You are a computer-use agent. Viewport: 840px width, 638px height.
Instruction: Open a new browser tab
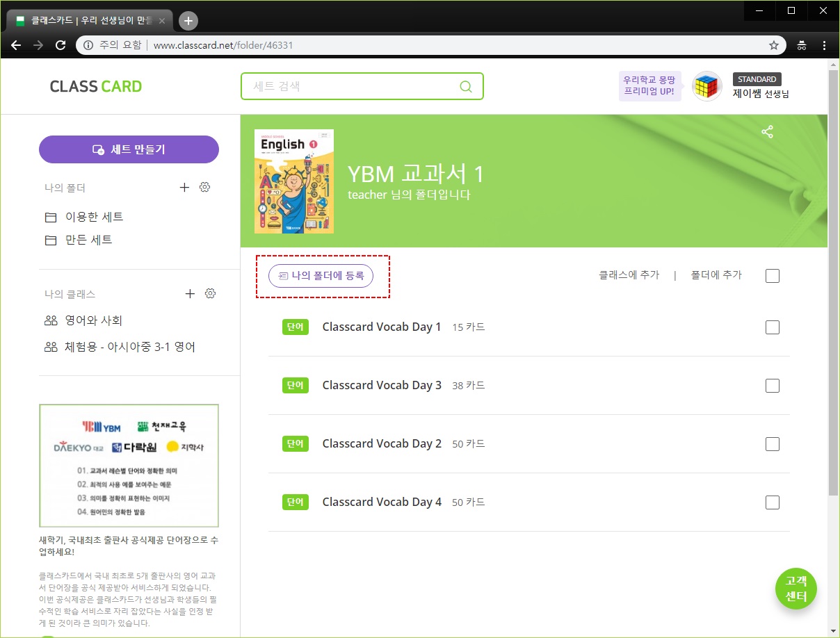point(188,21)
